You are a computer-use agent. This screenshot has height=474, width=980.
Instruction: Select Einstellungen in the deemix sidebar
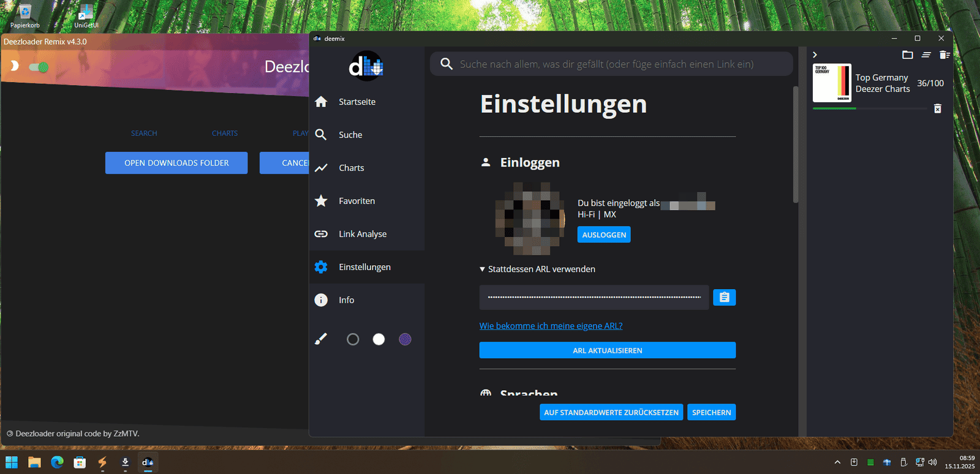(367, 267)
